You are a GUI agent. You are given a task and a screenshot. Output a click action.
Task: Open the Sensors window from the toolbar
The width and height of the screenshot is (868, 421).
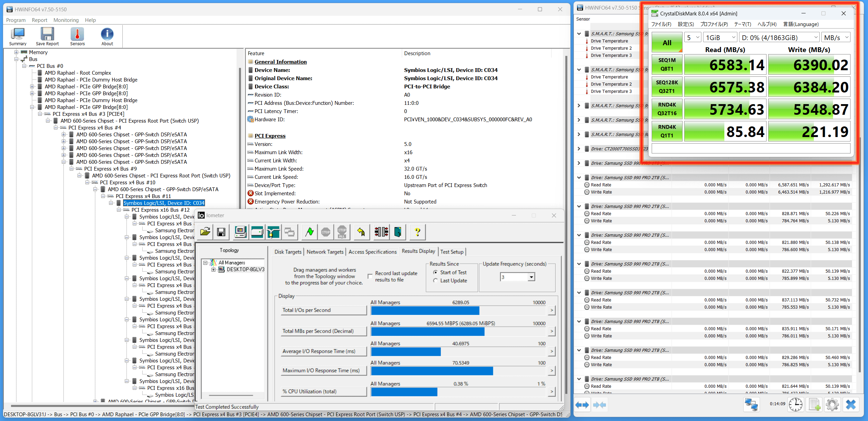(77, 37)
